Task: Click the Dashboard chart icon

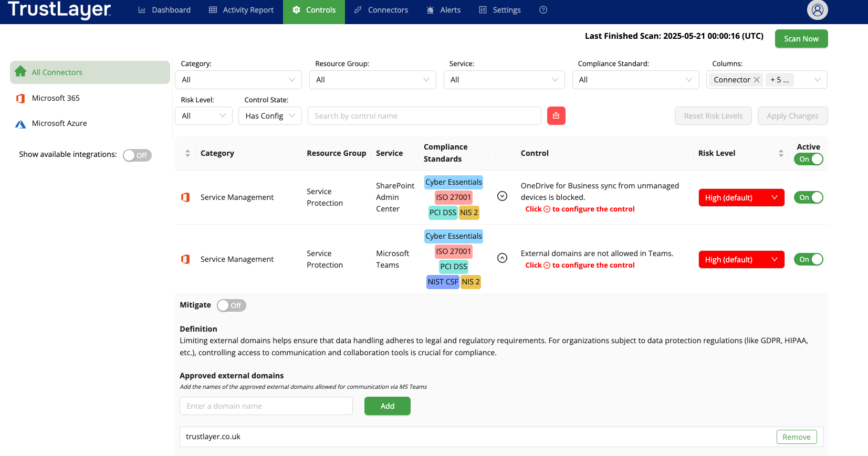Action: tap(142, 10)
